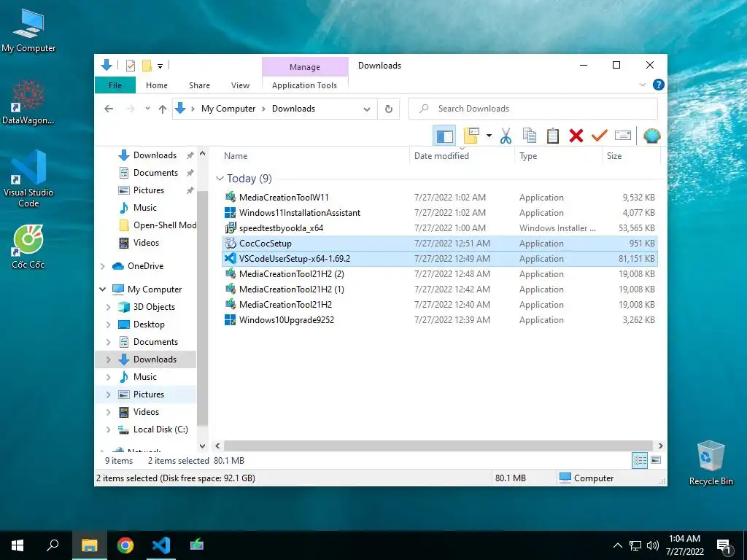Click the globe shell icon in toolbar
Viewport: 747px width, 560px height.
click(x=651, y=136)
